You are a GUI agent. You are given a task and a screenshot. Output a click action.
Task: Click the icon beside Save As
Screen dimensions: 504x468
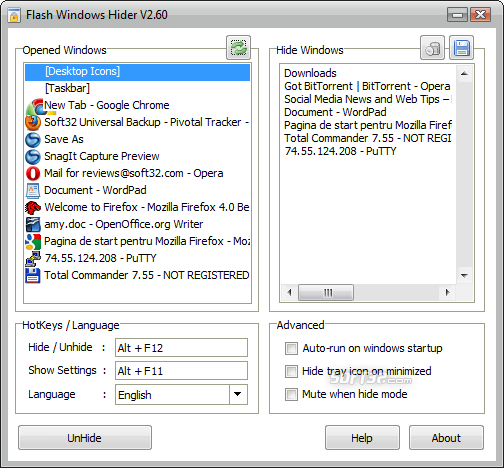click(x=33, y=139)
